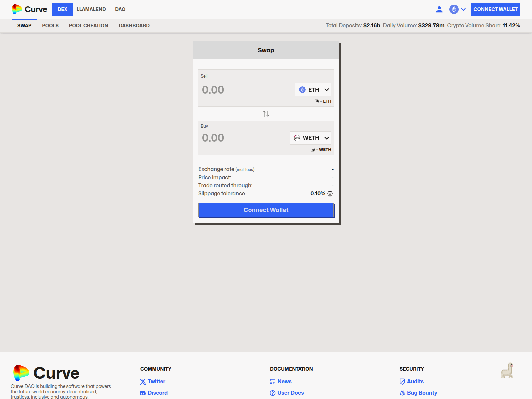Click the News icon in footer

[x=273, y=382]
